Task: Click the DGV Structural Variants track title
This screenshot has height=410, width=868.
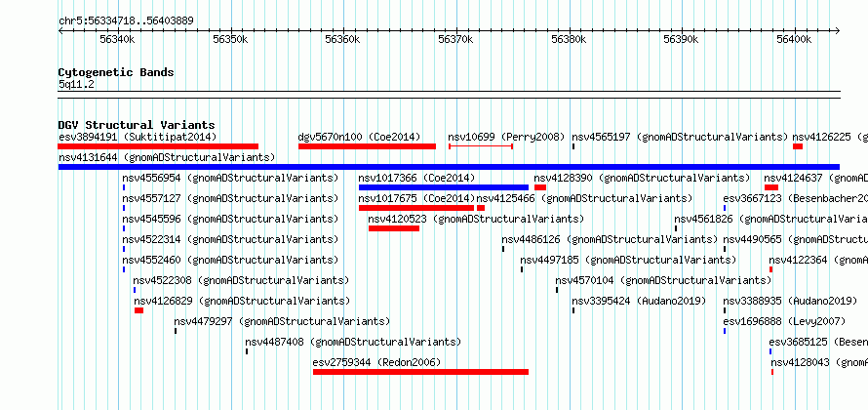Action: coord(137,125)
